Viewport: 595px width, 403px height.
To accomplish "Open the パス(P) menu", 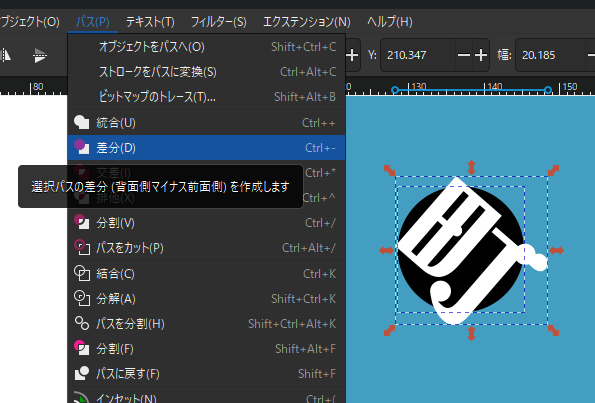I will [x=93, y=22].
